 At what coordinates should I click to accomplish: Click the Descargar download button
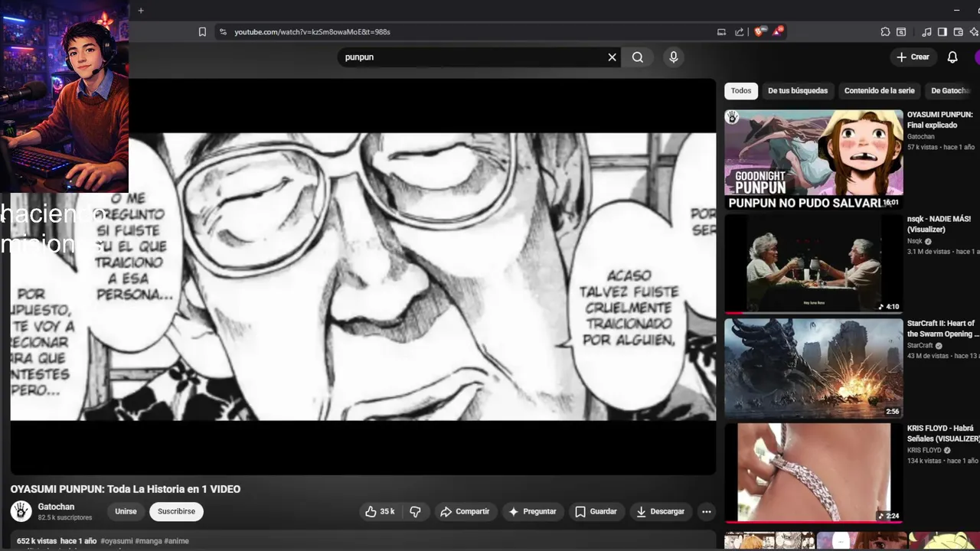click(x=661, y=511)
